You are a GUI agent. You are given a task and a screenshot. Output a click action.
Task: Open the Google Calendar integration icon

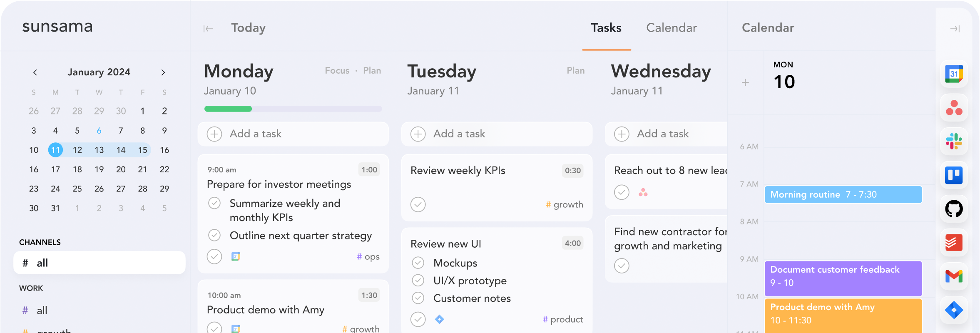954,74
